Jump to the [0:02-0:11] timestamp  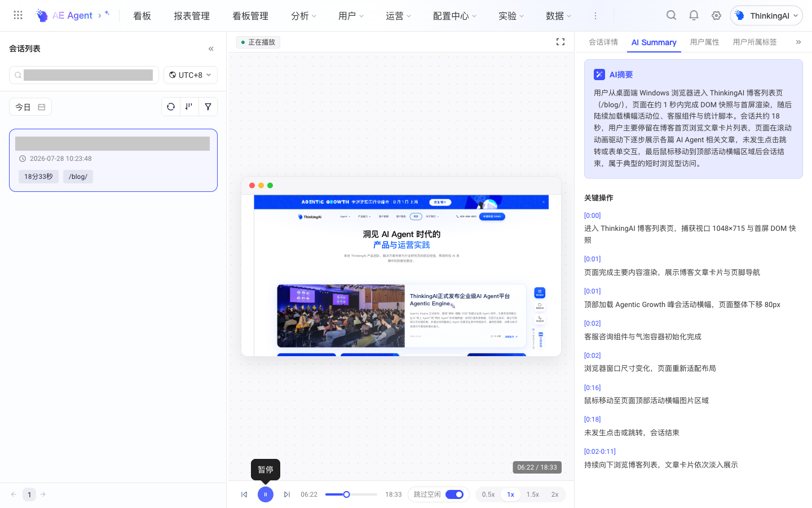(600, 452)
